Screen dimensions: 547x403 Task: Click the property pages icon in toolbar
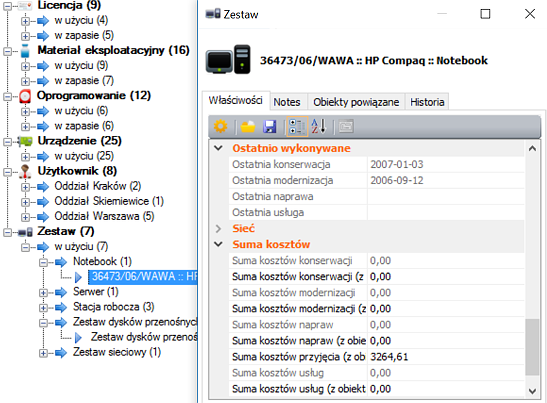click(x=346, y=126)
